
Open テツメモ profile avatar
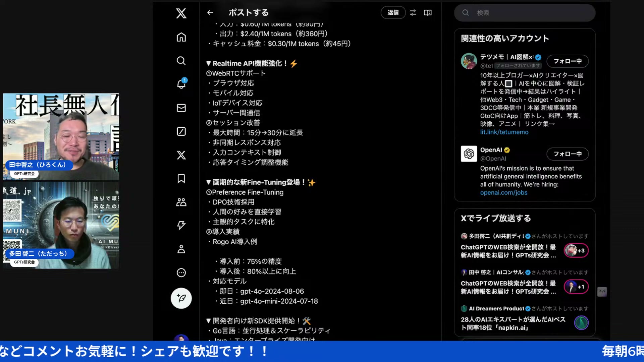[469, 61]
